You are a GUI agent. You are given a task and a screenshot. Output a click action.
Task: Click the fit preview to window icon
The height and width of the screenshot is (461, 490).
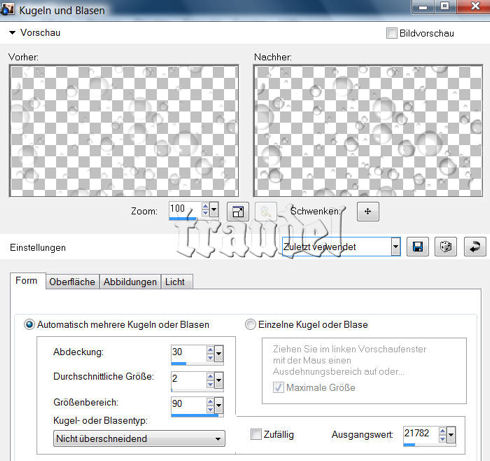[x=238, y=211]
